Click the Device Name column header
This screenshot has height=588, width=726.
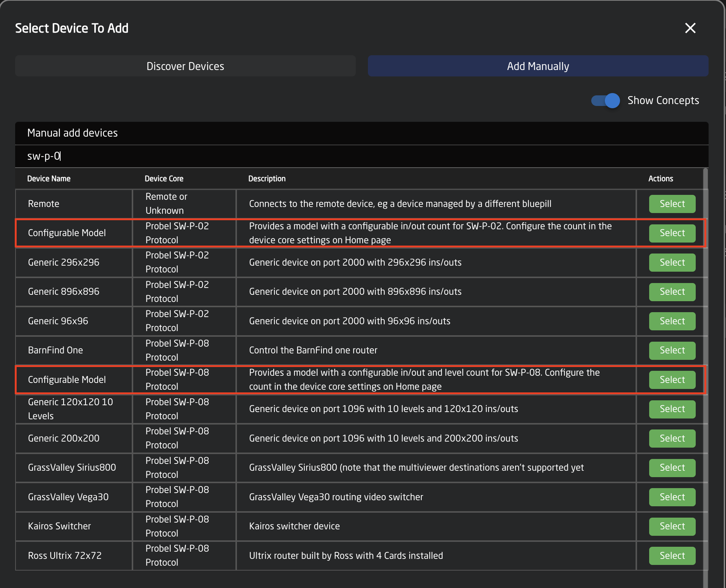pyautogui.click(x=49, y=179)
